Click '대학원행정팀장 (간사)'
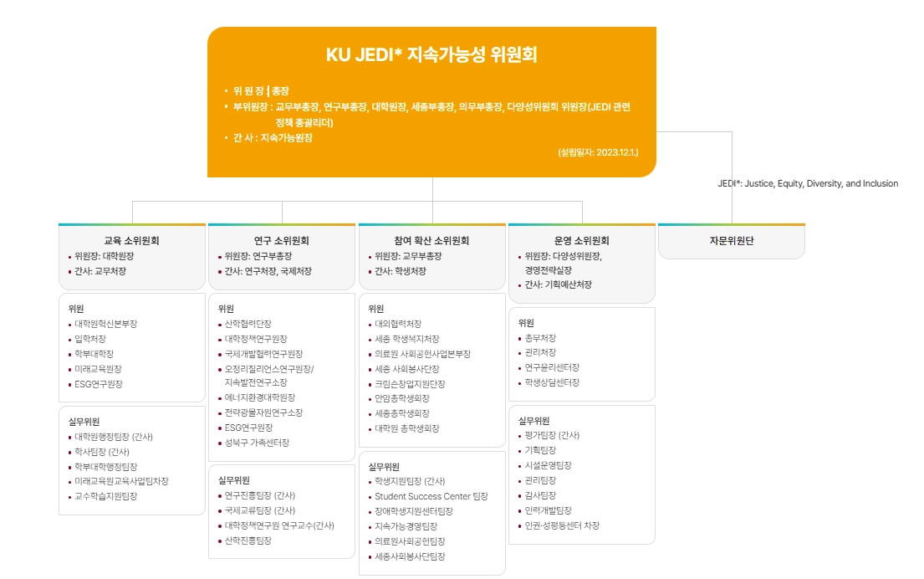This screenshot has height=579, width=924. pos(113,437)
